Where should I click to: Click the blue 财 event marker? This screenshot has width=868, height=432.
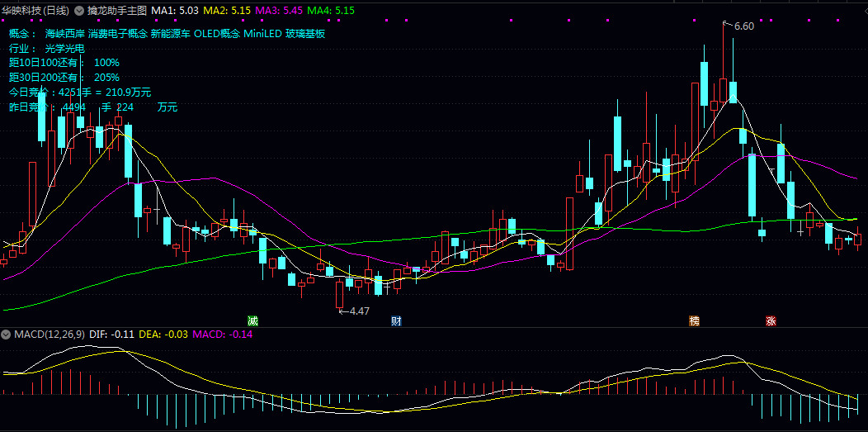pos(396,320)
